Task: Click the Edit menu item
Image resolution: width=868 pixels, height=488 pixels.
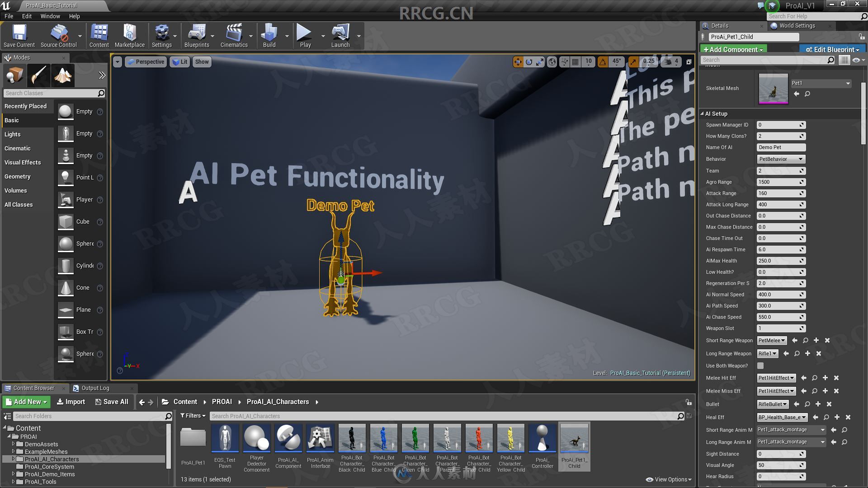Action: 27,16
